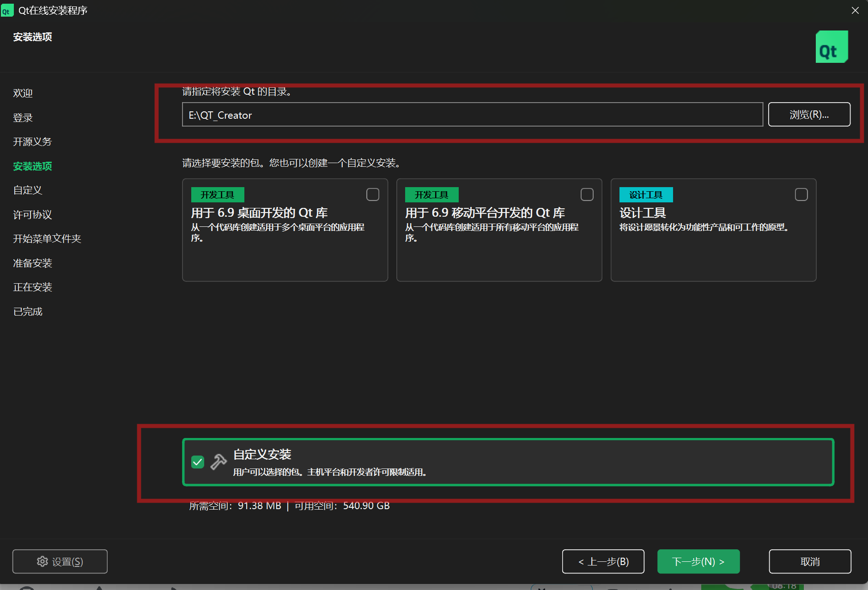Open 设置(S) button
Image resolution: width=868 pixels, height=590 pixels.
(60, 561)
